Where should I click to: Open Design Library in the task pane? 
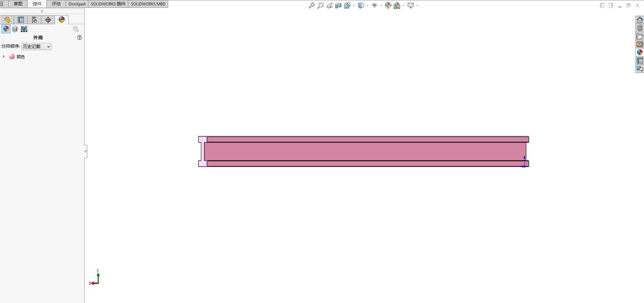640,28
